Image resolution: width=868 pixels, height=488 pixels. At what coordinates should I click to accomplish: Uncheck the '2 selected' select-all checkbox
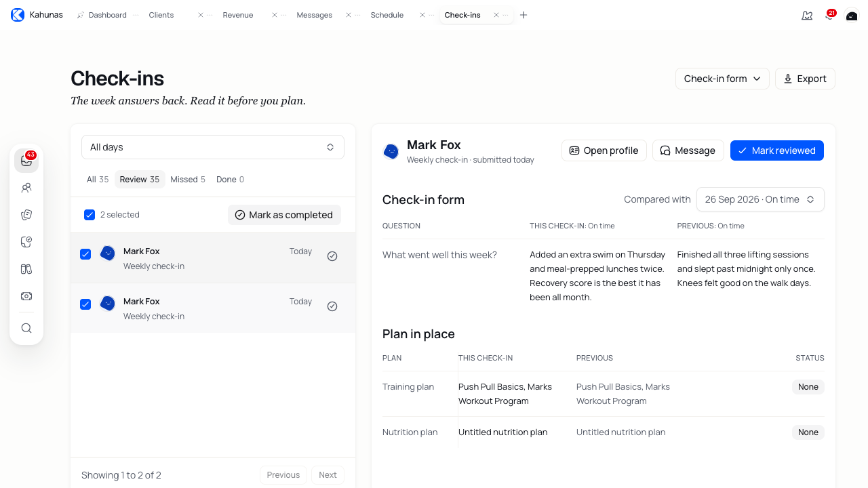pyautogui.click(x=90, y=215)
